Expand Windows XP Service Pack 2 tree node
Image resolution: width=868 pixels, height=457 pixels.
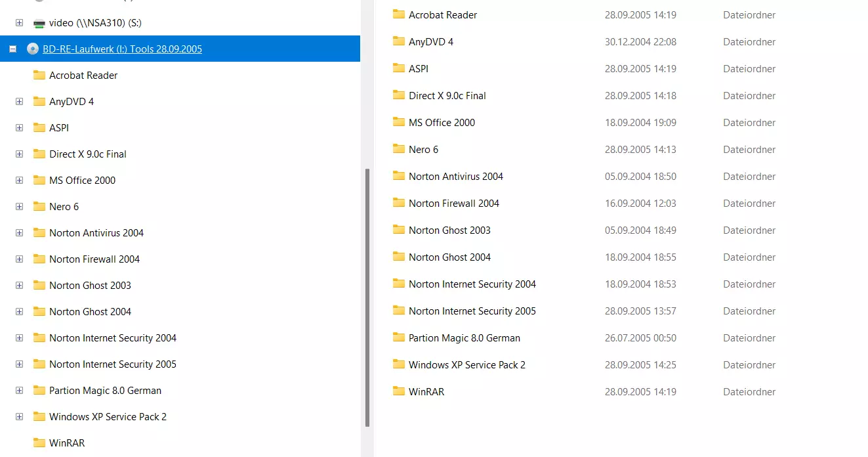pos(19,416)
